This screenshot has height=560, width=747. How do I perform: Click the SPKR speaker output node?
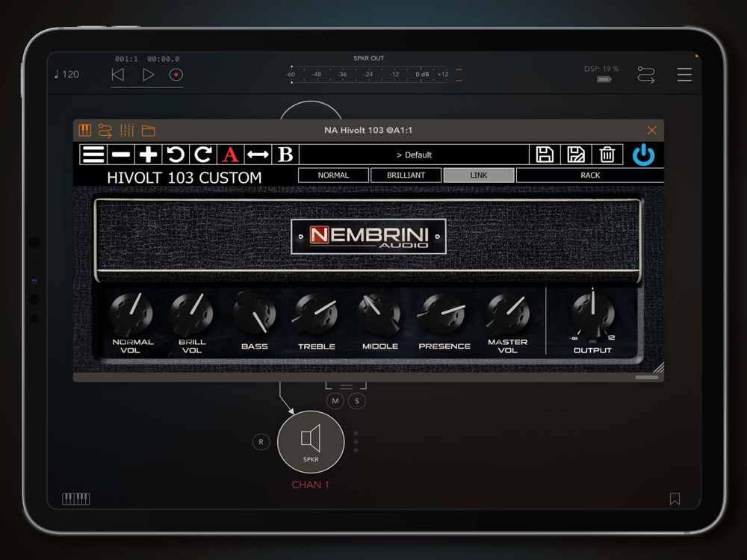click(x=311, y=442)
